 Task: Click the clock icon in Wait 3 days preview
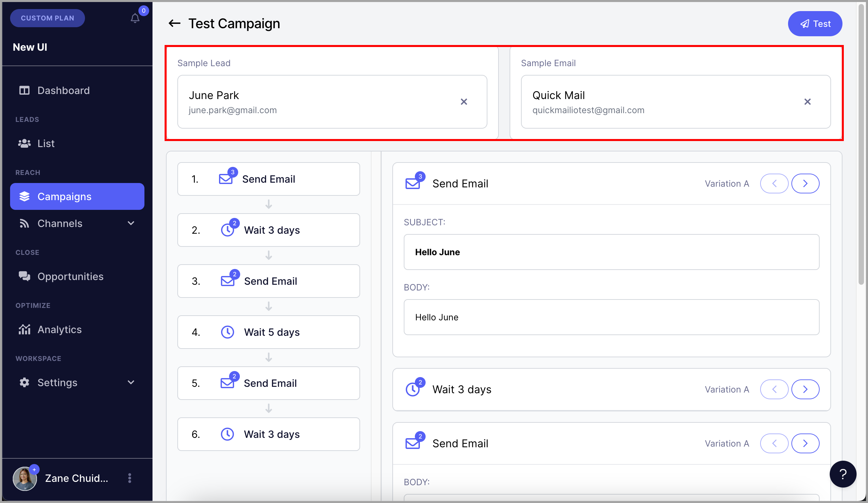[413, 390]
